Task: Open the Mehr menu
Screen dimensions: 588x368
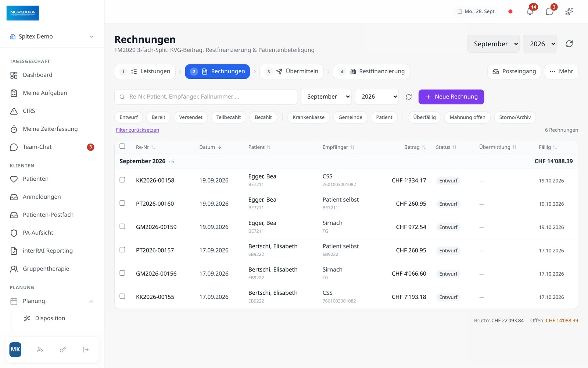Action: [x=561, y=71]
